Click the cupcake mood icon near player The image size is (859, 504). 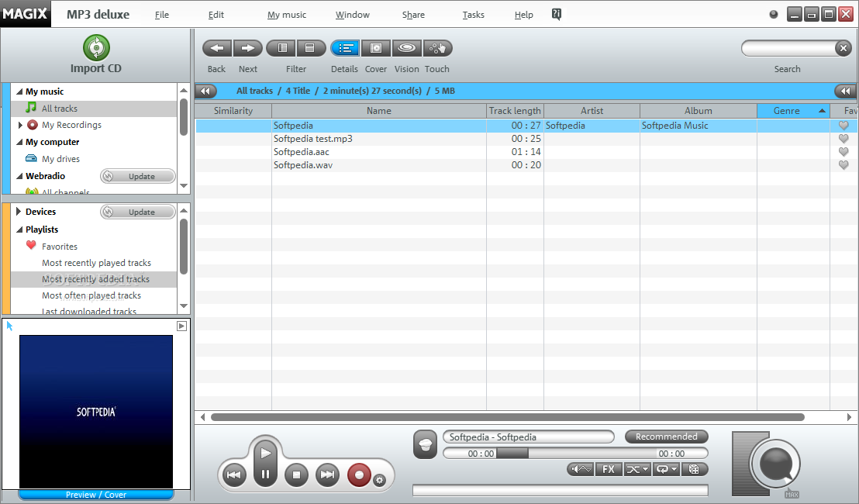425,444
